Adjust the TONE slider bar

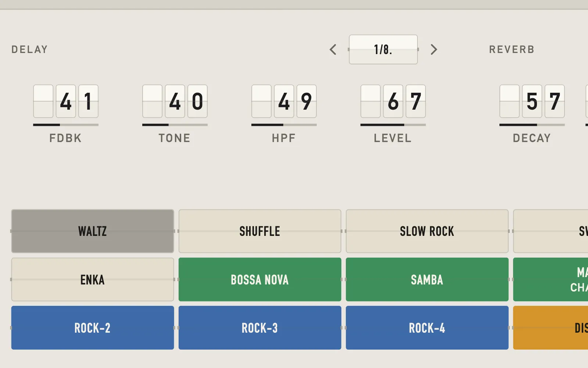(x=175, y=125)
